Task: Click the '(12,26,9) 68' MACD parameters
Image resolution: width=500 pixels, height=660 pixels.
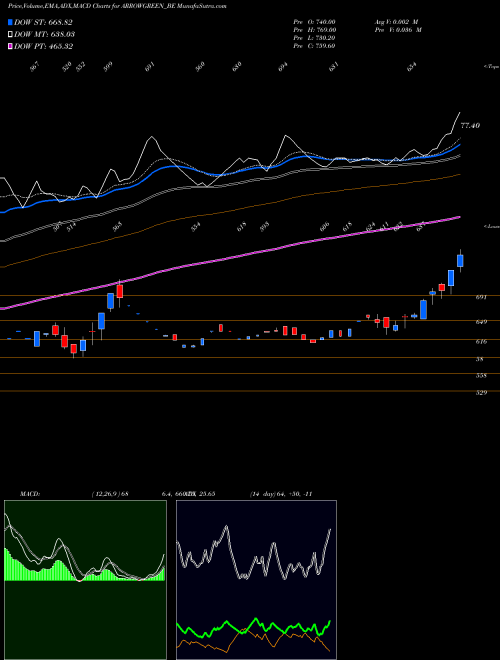Action: (110, 494)
